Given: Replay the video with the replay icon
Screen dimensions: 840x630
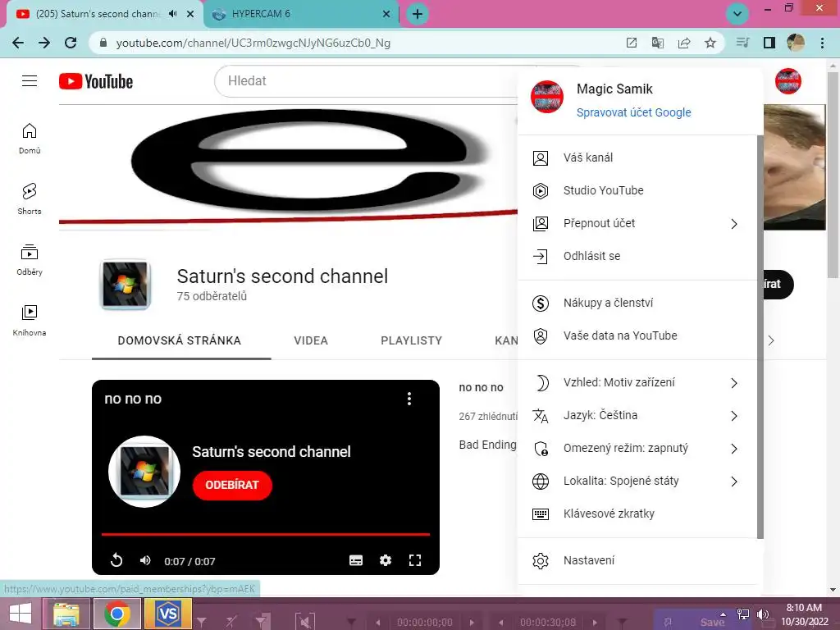Looking at the screenshot, I should tap(116, 560).
